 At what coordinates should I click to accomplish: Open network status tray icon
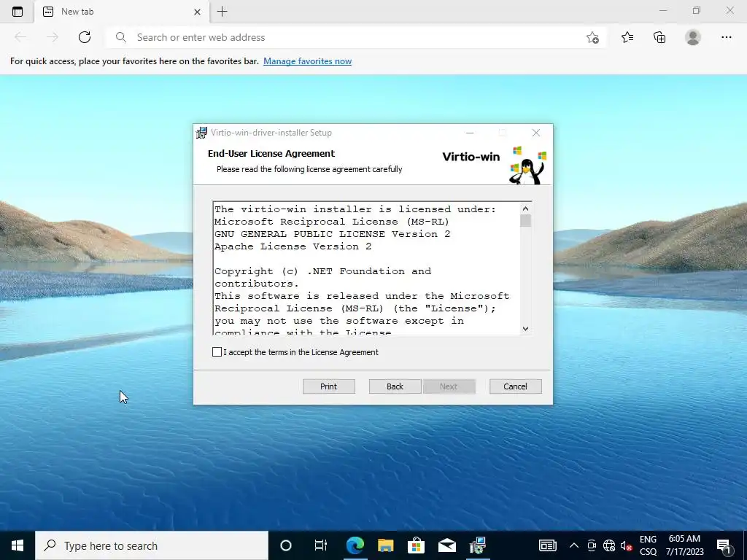(609, 545)
